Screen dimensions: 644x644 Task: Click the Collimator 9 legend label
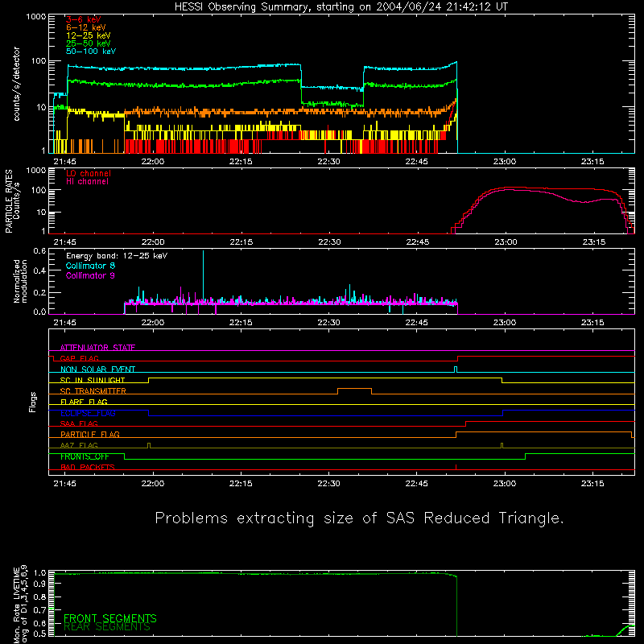[x=90, y=275]
